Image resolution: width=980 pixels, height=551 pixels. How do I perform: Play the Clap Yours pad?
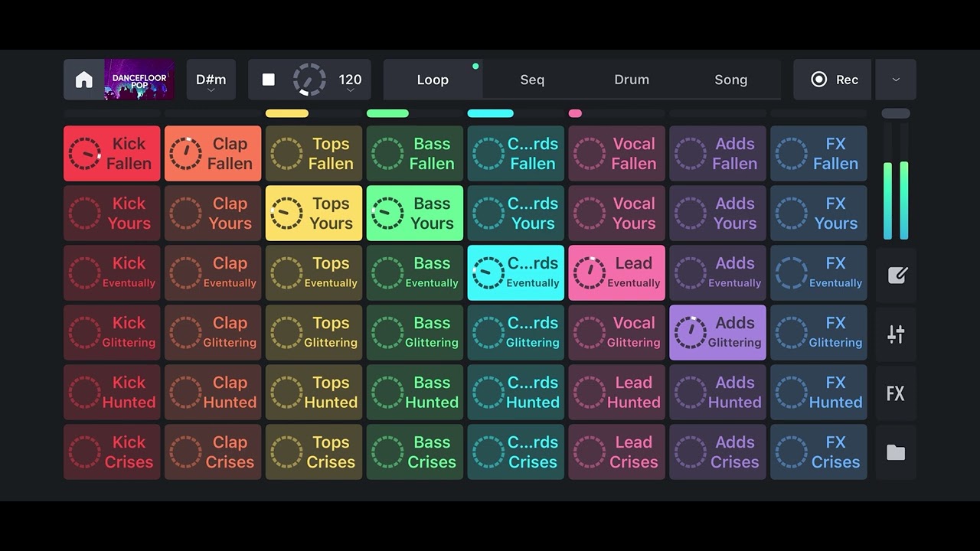coord(213,214)
